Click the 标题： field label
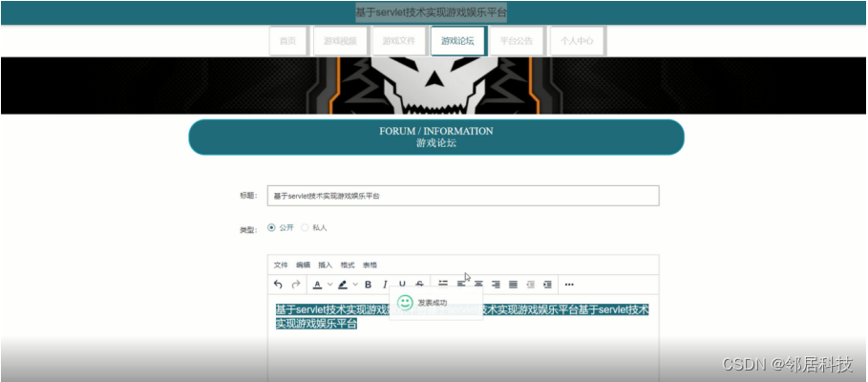Image resolution: width=868 pixels, height=382 pixels. pyautogui.click(x=248, y=196)
